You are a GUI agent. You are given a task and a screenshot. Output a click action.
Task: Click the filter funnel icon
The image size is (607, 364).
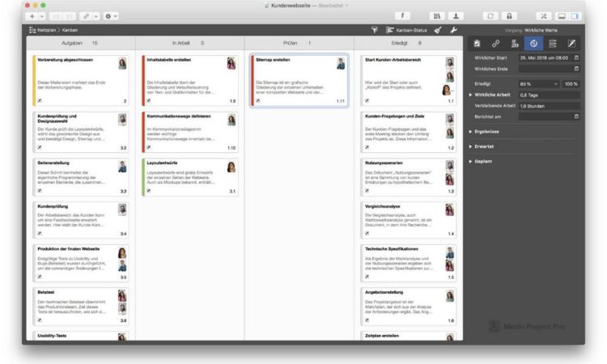(375, 29)
